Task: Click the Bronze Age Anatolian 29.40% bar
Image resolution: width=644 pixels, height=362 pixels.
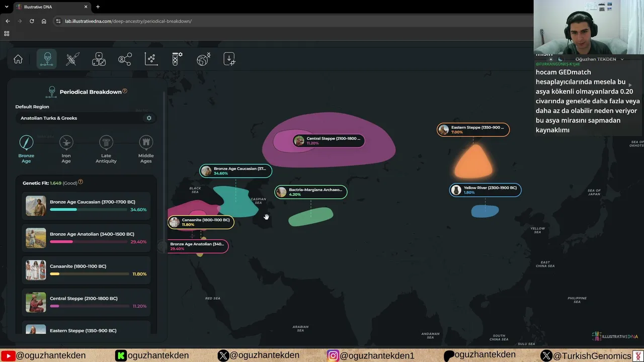Action: pyautogui.click(x=89, y=242)
